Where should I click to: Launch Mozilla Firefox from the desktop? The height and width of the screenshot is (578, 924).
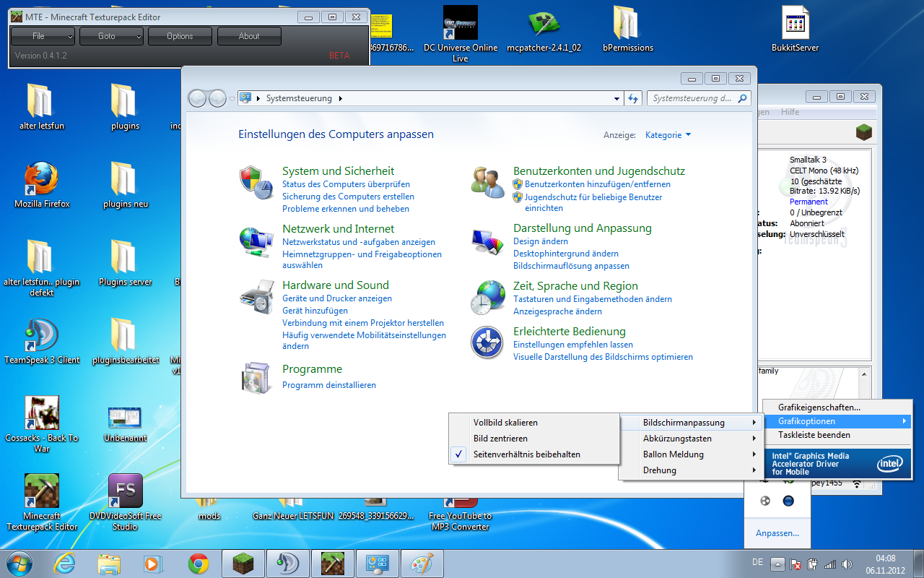pos(42,181)
